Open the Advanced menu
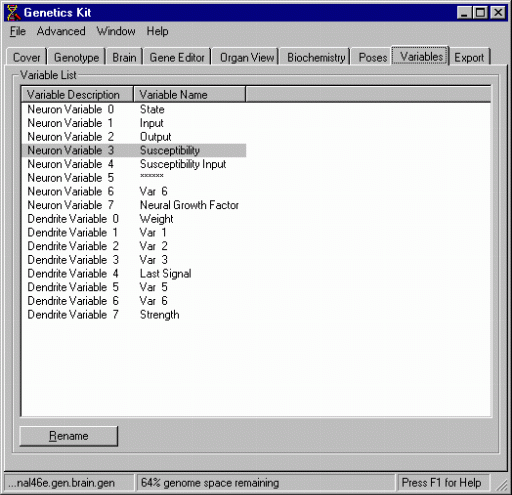 [61, 31]
